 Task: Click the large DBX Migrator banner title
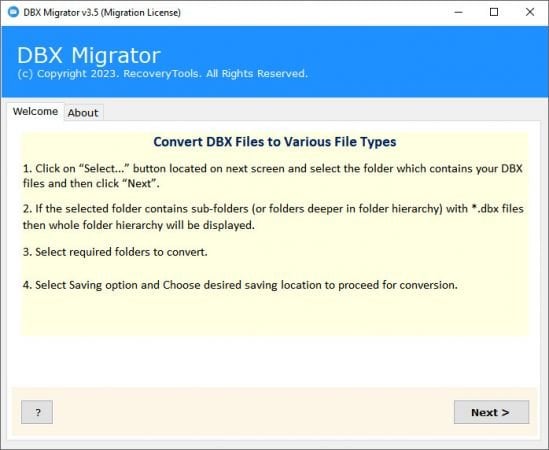pyautogui.click(x=89, y=55)
